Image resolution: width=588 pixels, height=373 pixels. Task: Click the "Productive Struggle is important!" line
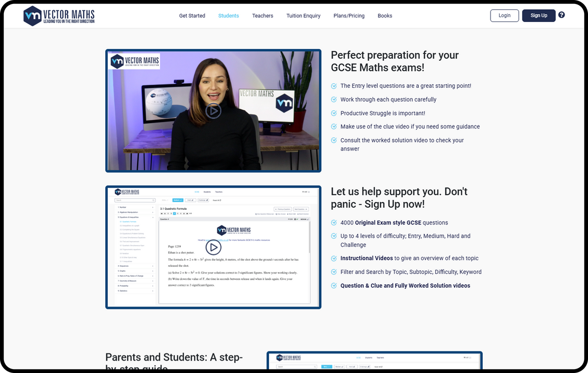[x=383, y=113]
